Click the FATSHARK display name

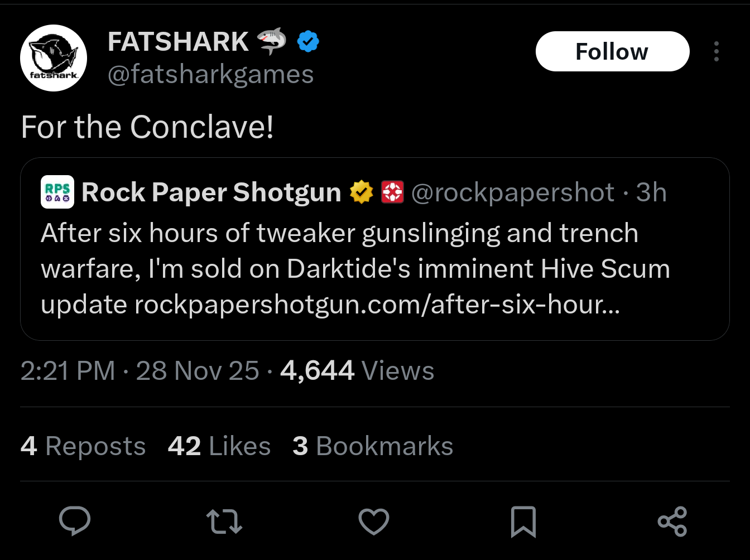tap(178, 42)
